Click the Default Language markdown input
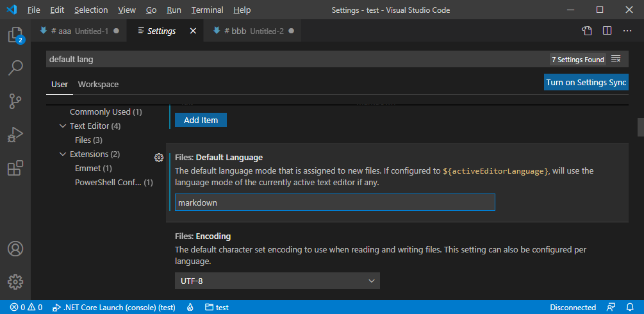Viewport: 644px width, 314px height. pyautogui.click(x=334, y=202)
